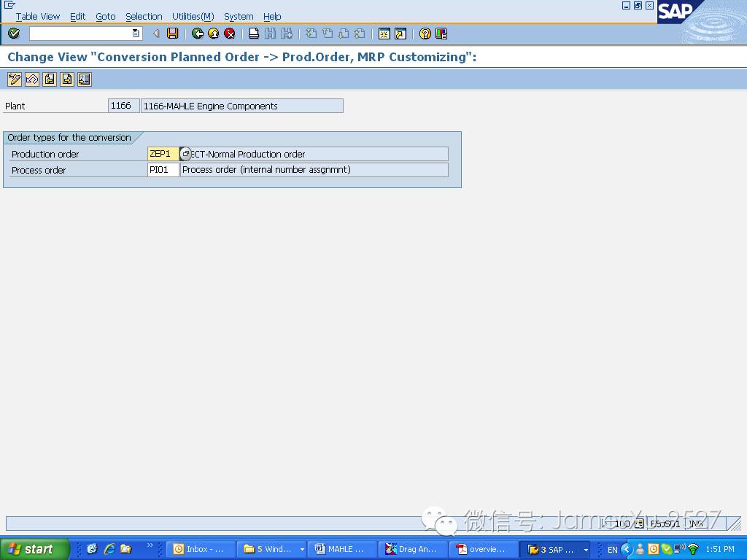Image resolution: width=747 pixels, height=560 pixels.
Task: Click the Print icon
Action: point(254,34)
